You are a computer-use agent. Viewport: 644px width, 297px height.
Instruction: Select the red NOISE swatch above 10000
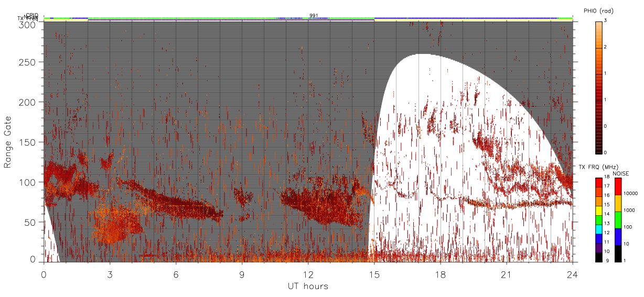point(617,186)
